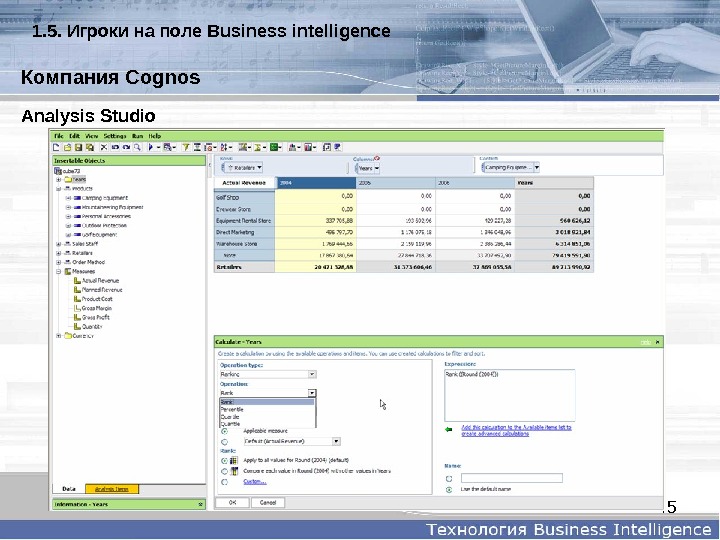Click the Crosstab layout toolbar icon
This screenshot has width=720, height=540.
pyautogui.click(x=308, y=147)
